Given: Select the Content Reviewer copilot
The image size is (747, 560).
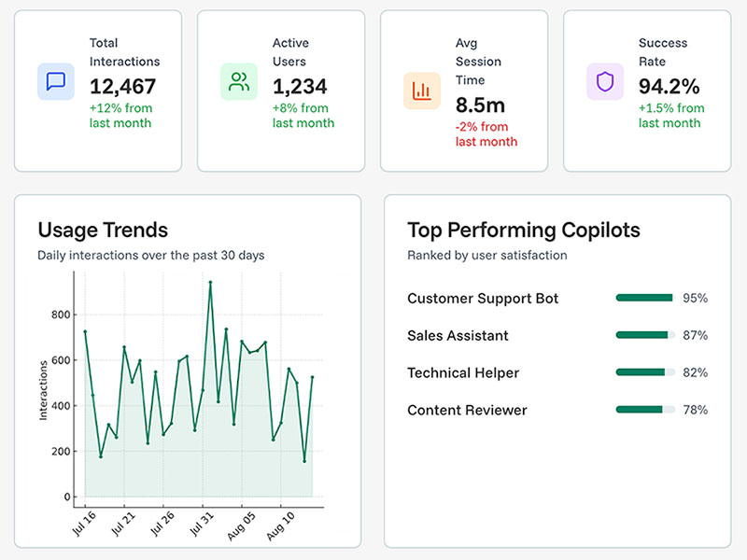Looking at the screenshot, I should click(467, 411).
